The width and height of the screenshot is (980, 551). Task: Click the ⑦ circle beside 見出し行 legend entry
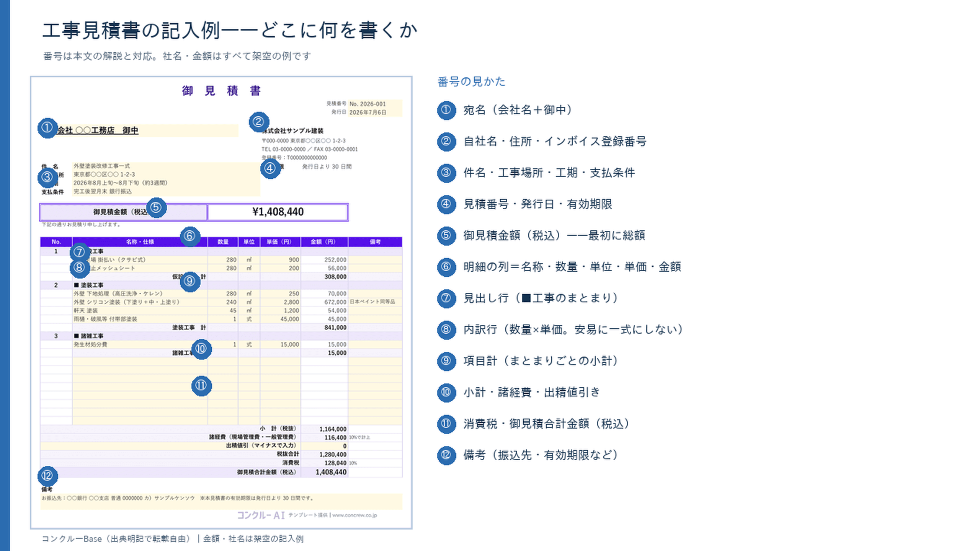[446, 298]
